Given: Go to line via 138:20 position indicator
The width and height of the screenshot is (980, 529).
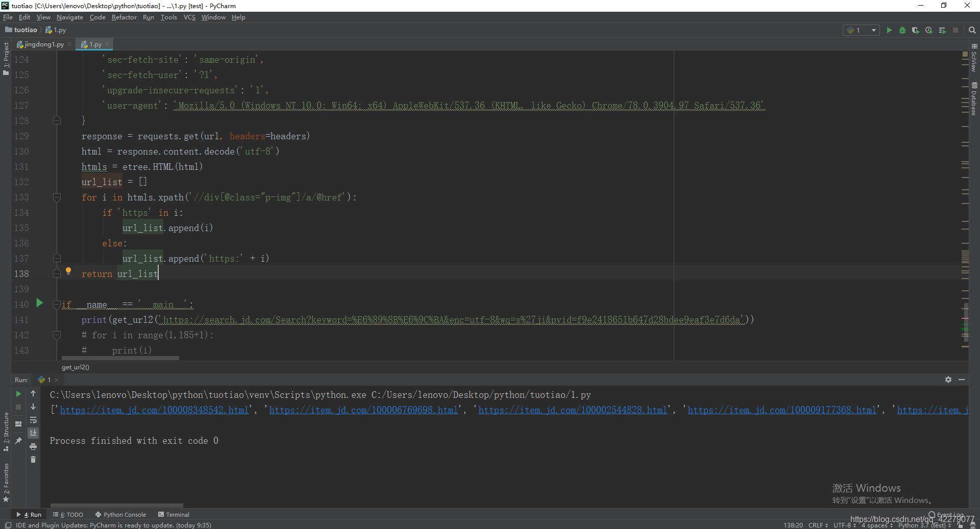Looking at the screenshot, I should coord(793,525).
